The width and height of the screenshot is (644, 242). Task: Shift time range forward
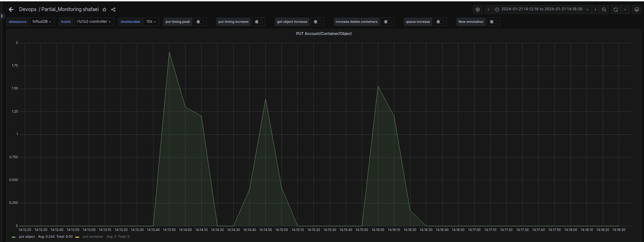click(595, 10)
